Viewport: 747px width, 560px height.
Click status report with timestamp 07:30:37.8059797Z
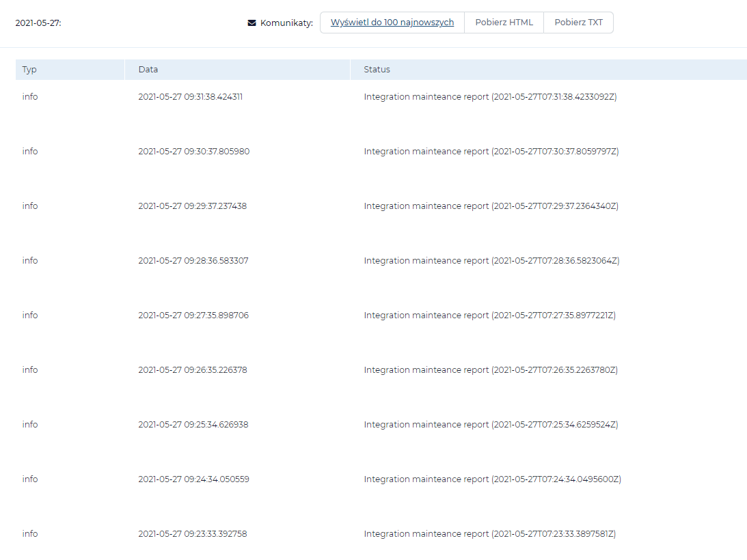tap(491, 152)
